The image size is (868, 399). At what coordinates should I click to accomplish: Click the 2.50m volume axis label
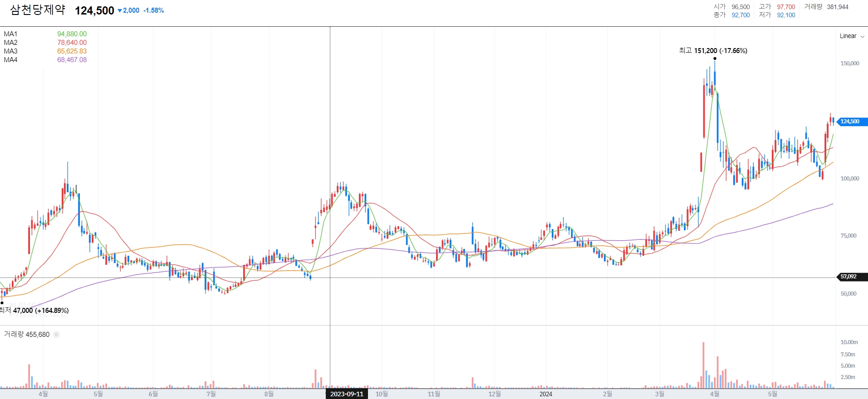848,377
